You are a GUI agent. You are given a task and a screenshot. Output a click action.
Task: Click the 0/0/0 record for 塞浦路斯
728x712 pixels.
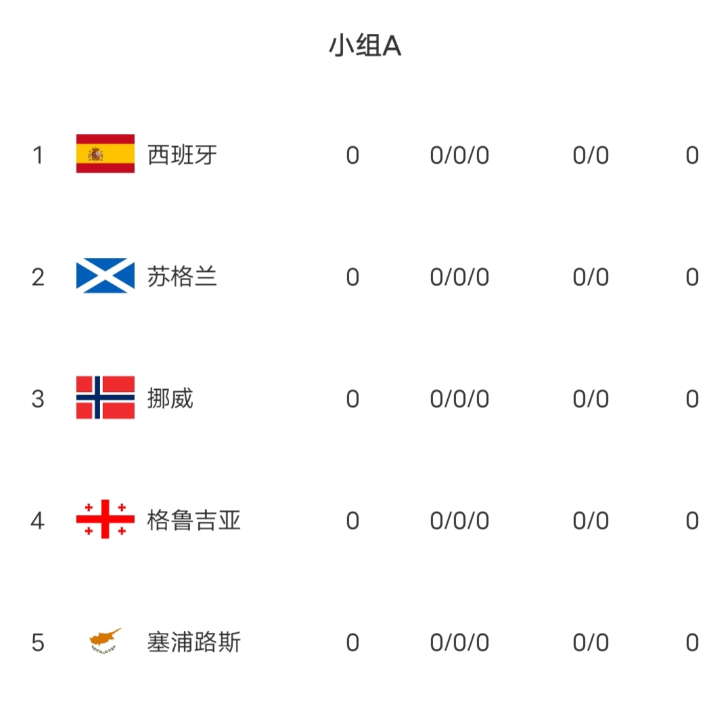pyautogui.click(x=459, y=643)
